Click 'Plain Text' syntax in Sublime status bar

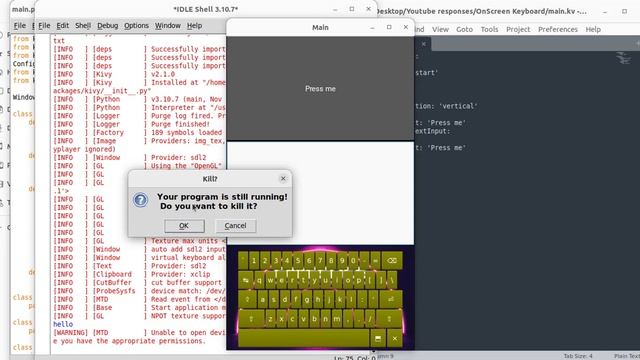[627, 356]
